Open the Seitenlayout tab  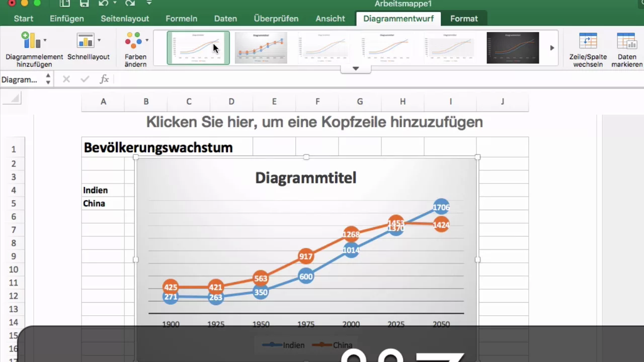point(125,19)
